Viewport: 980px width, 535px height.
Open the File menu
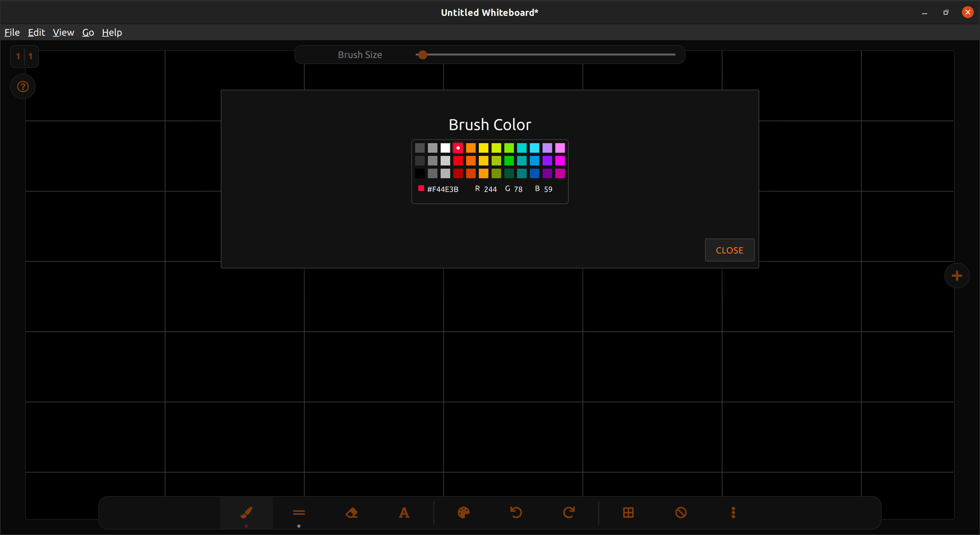pos(12,33)
